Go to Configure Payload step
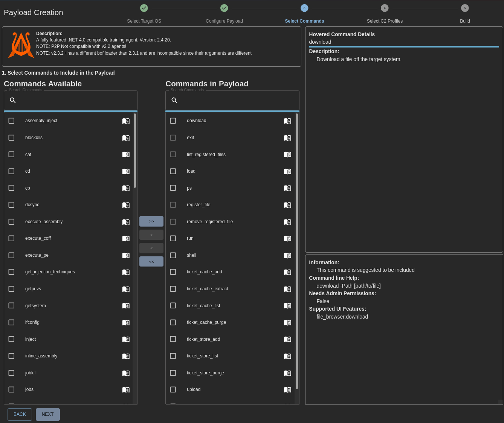 (224, 14)
